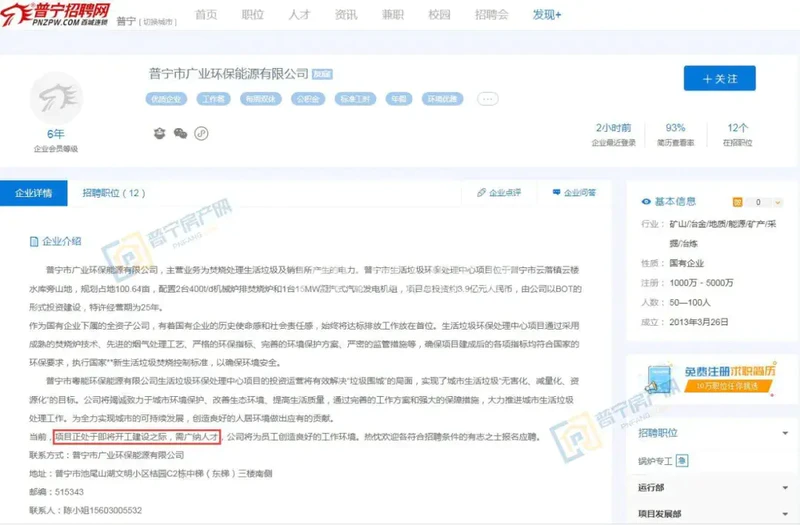Select the 企业详情 tab
800x525 pixels.
[34, 192]
